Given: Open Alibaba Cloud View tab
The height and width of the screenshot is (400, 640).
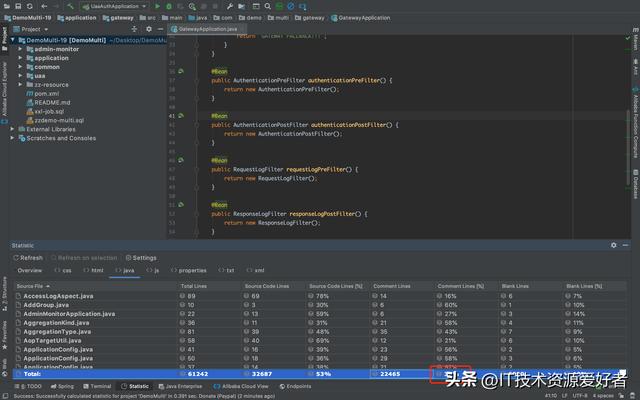Looking at the screenshot, I should (x=241, y=386).
